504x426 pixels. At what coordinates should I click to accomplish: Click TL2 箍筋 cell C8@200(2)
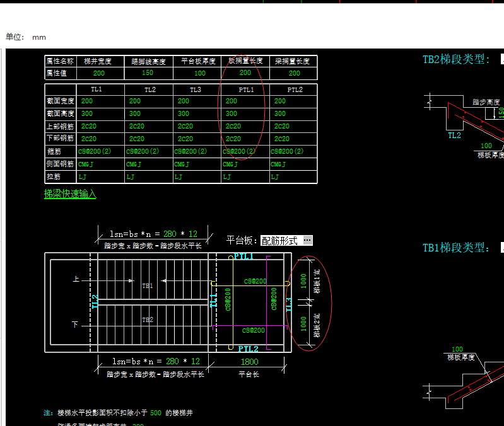coord(143,151)
